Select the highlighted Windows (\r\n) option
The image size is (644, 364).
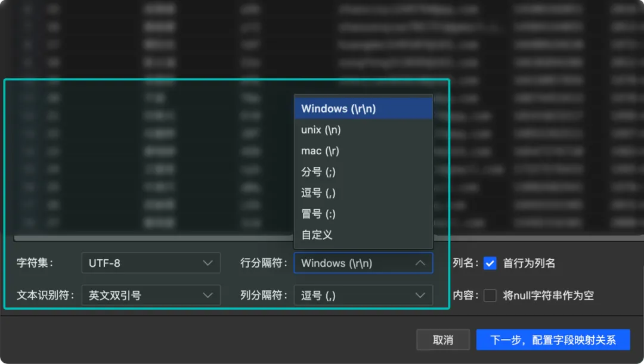tap(337, 108)
